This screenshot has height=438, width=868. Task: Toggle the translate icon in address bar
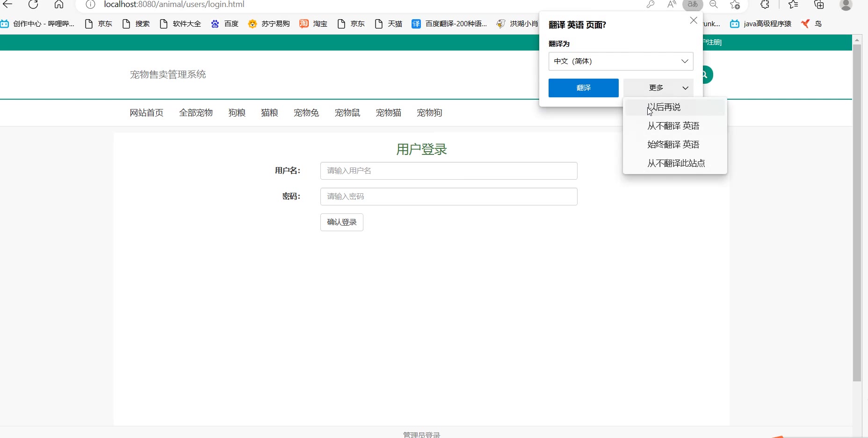click(693, 5)
